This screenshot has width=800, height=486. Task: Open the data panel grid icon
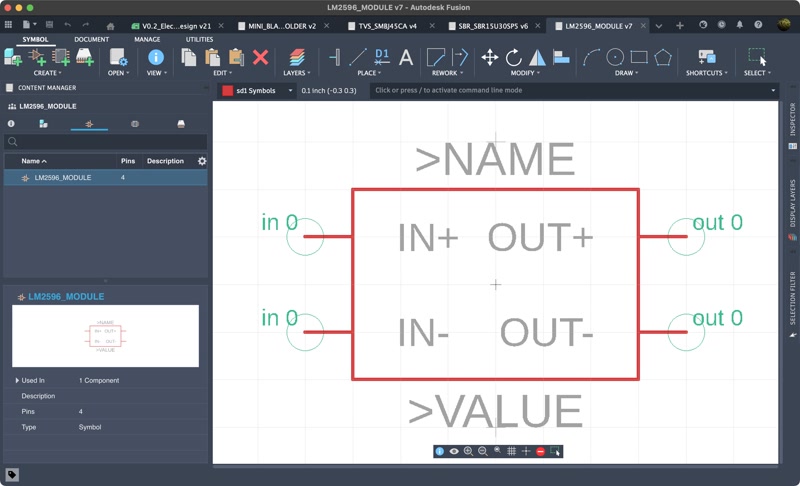coord(8,24)
